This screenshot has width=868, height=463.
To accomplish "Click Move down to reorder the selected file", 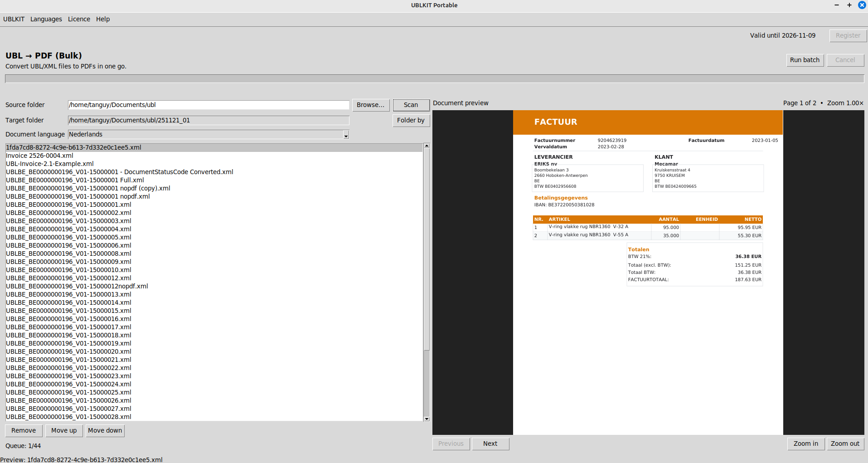I will point(105,430).
